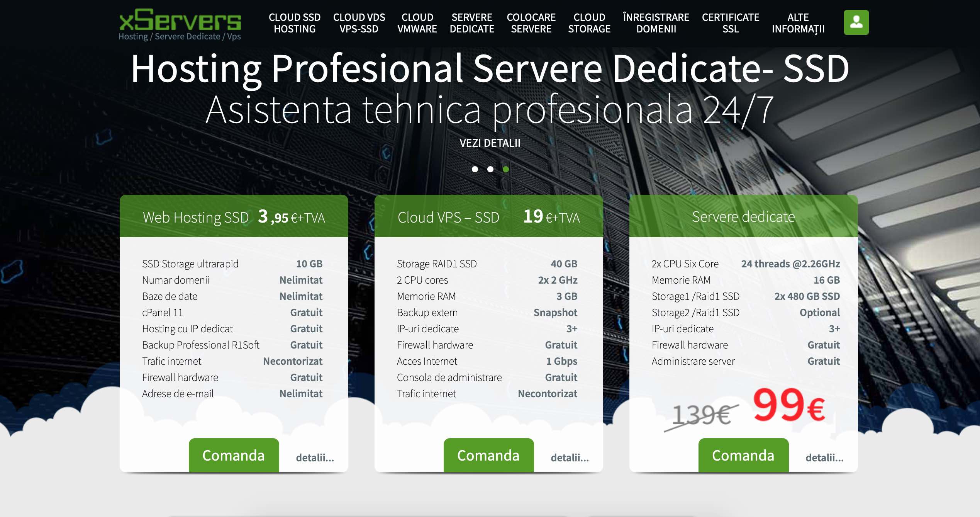Image resolution: width=980 pixels, height=517 pixels.
Task: Select the active third carousel dot
Action: [506, 169]
